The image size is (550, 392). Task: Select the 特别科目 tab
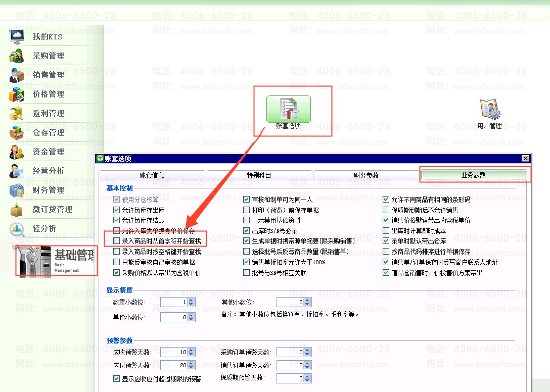tap(259, 175)
